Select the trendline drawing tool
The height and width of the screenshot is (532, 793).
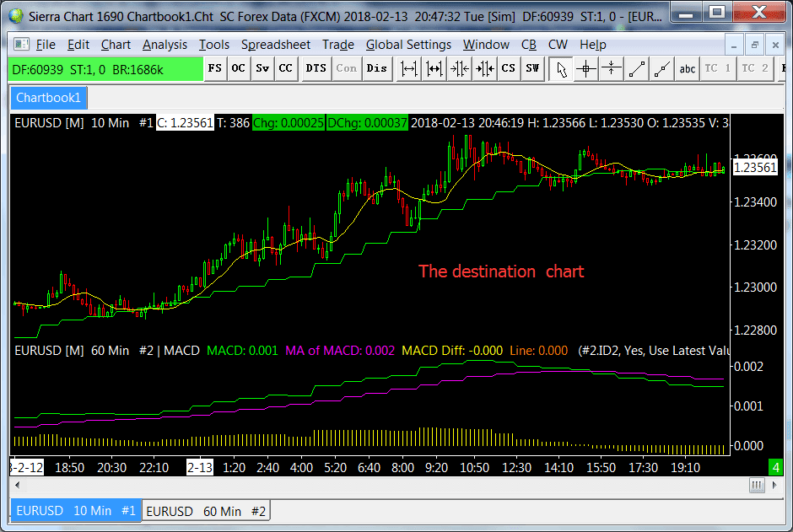[x=637, y=69]
